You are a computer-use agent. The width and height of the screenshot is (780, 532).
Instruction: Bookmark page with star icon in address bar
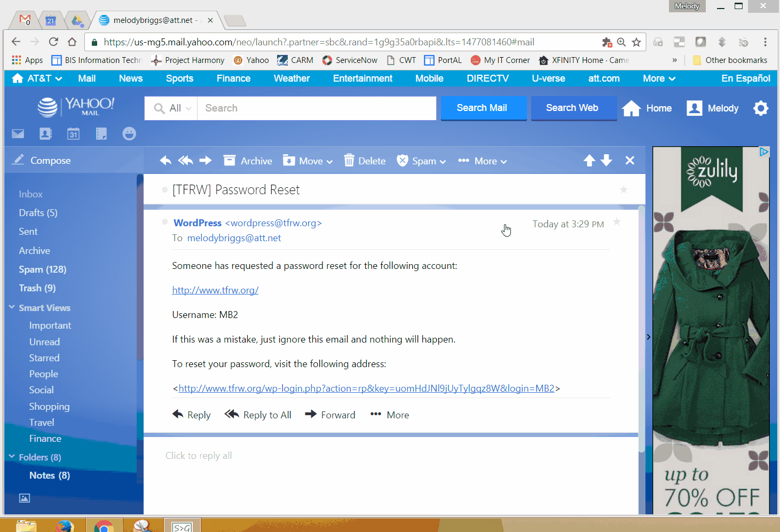click(636, 42)
